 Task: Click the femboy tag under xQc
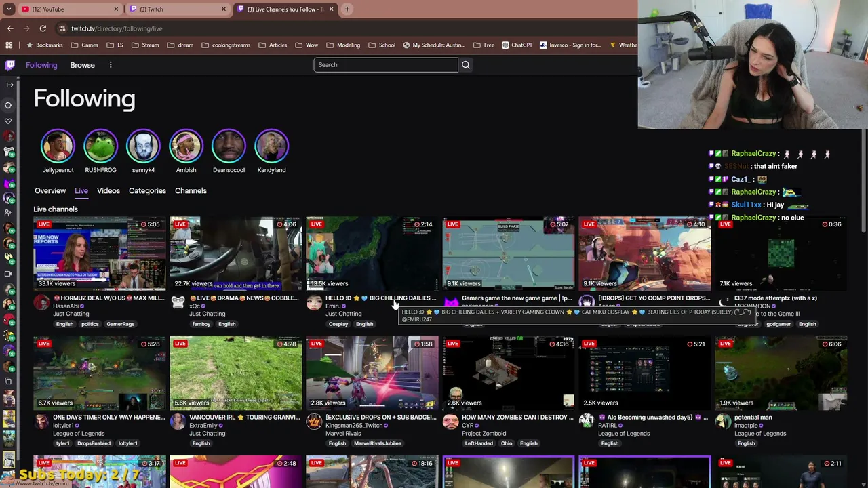(x=201, y=324)
